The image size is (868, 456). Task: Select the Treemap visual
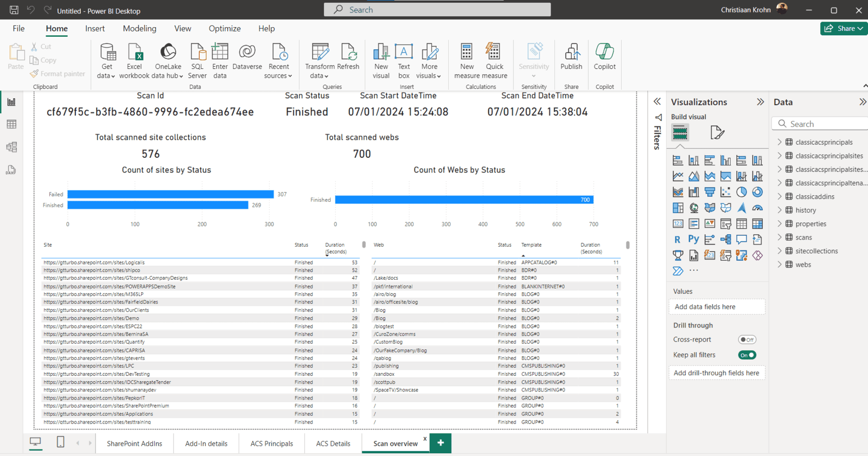pyautogui.click(x=678, y=208)
